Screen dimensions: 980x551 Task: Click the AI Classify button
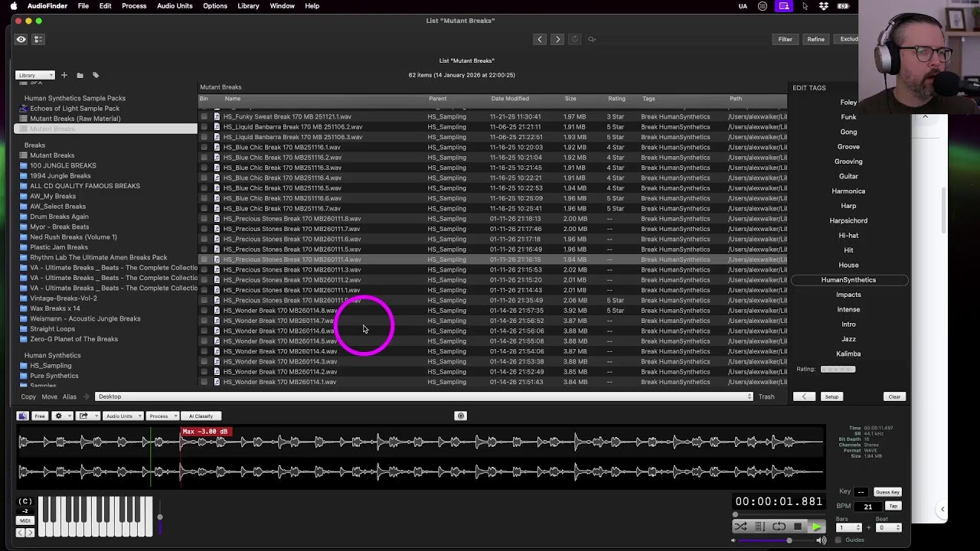click(x=201, y=416)
